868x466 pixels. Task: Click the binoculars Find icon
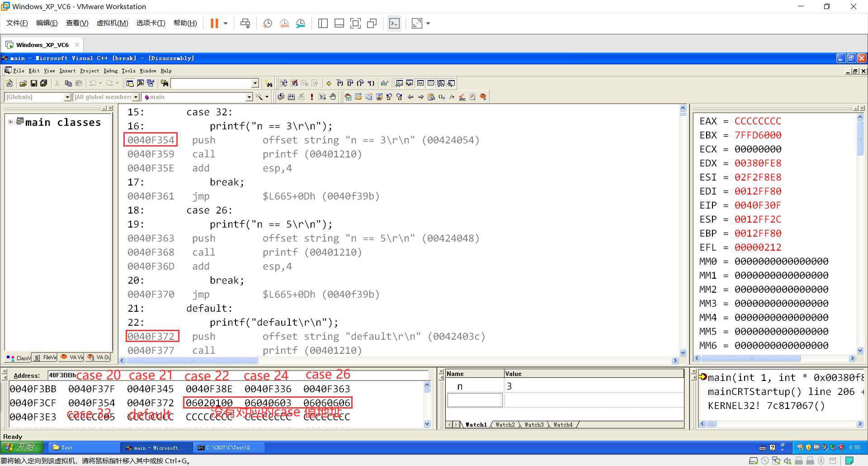[x=269, y=83]
